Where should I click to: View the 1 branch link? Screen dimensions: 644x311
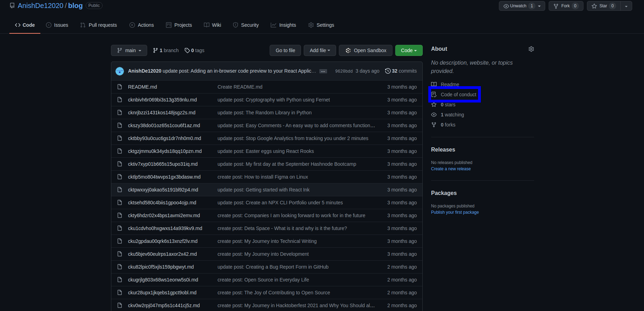[x=166, y=50]
